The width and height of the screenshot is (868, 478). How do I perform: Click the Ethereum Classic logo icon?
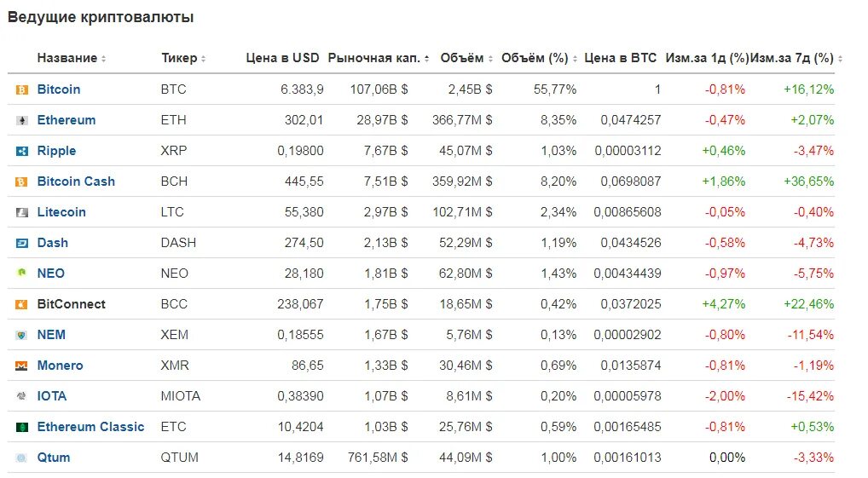click(x=21, y=427)
